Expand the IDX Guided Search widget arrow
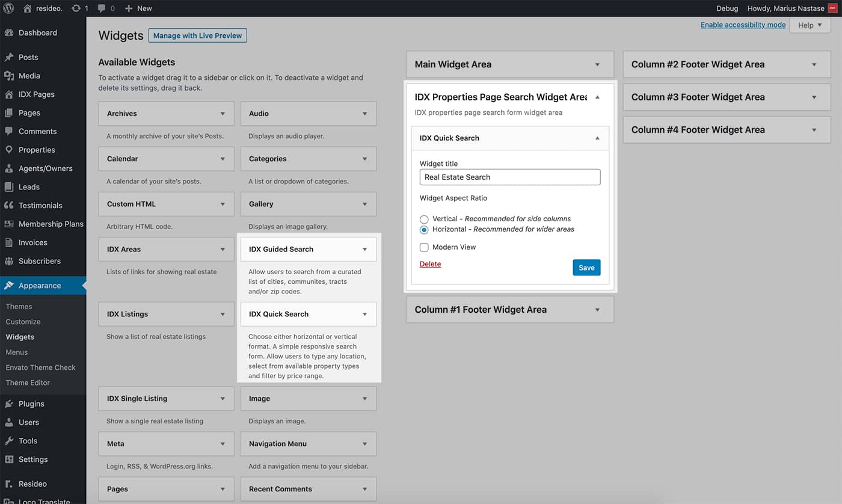Image resolution: width=842 pixels, height=504 pixels. coord(364,249)
